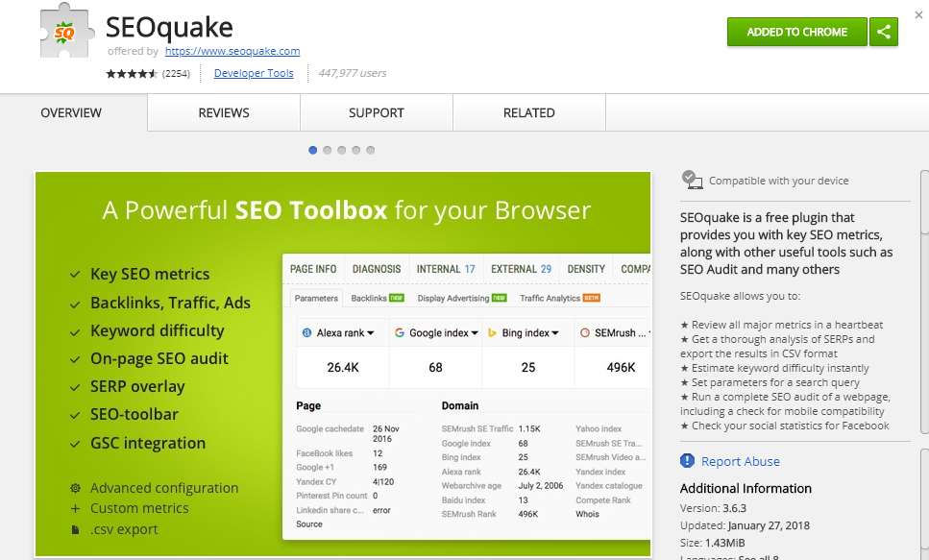The width and height of the screenshot is (929, 560).
Task: Open the Bing index dropdown arrow
Action: 555,333
